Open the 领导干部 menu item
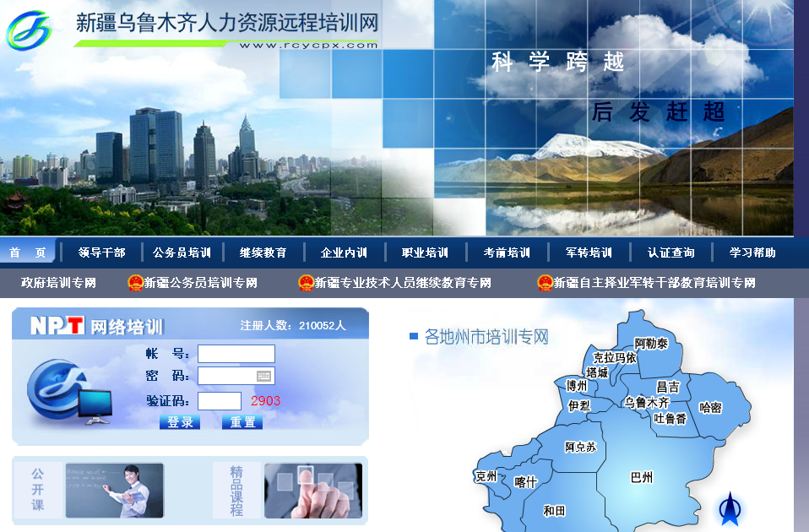The width and height of the screenshot is (809, 532). pos(101,252)
